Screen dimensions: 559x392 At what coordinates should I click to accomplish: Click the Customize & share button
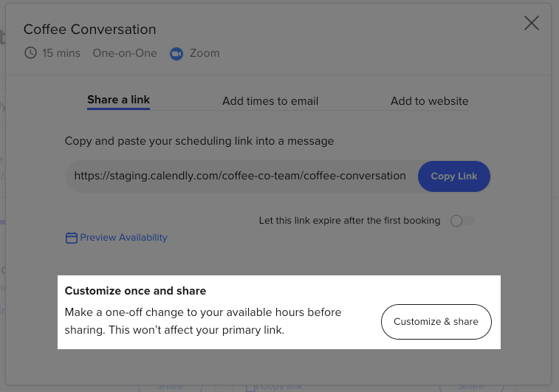click(x=436, y=322)
